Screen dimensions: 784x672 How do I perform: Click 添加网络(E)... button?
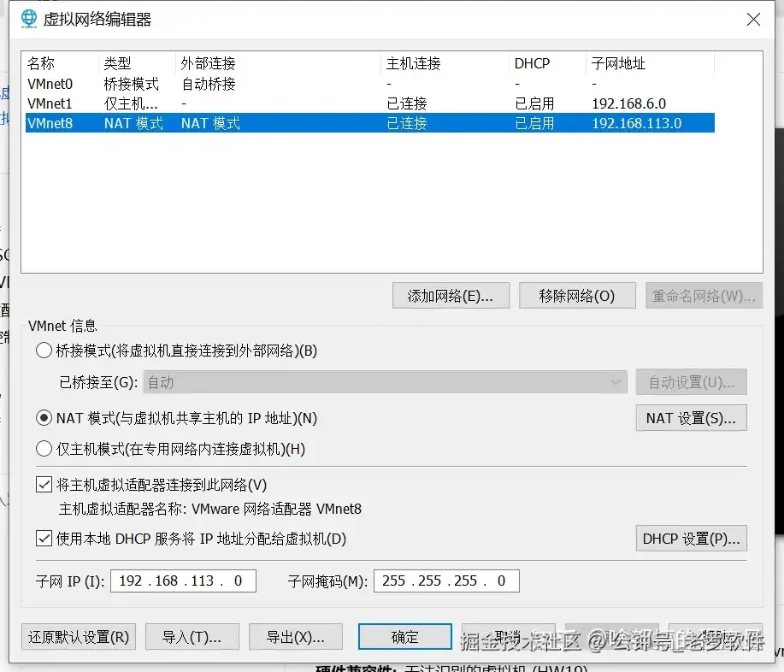(451, 296)
